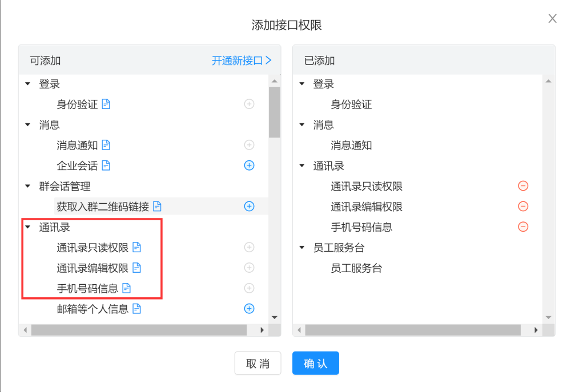Screen dimensions: 571x392
Task: Open the doc icon next to 企业会话
Action: [x=106, y=165]
